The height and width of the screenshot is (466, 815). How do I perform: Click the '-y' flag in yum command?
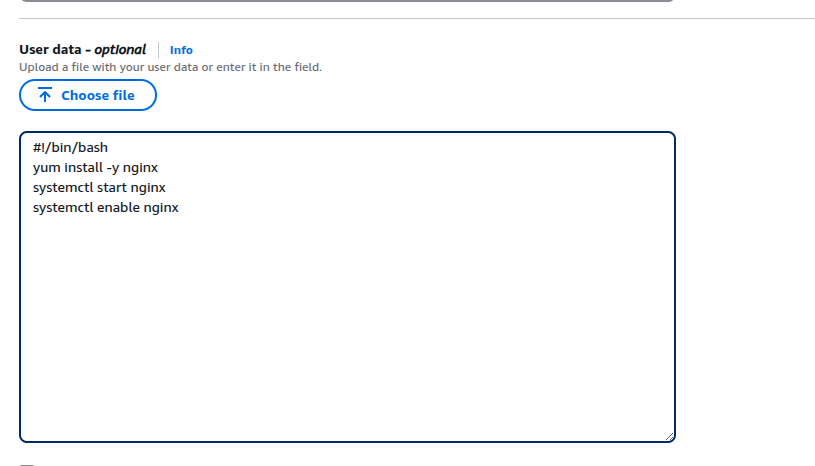point(113,168)
